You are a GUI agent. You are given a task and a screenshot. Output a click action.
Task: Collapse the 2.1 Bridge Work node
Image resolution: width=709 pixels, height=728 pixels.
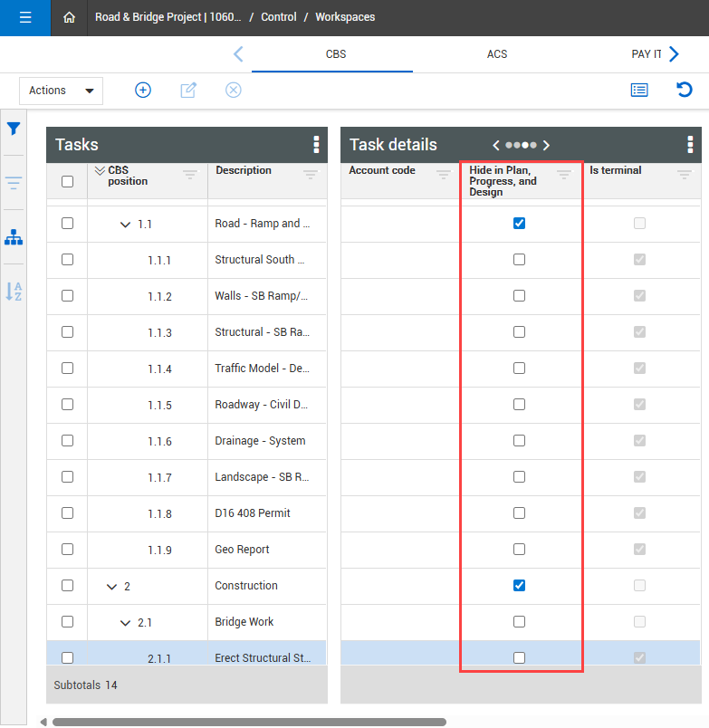click(126, 623)
